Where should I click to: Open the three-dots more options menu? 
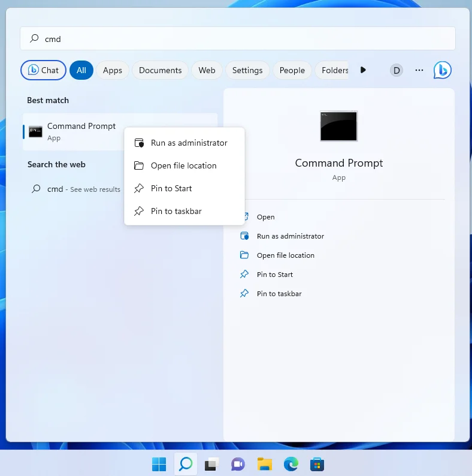click(x=419, y=70)
